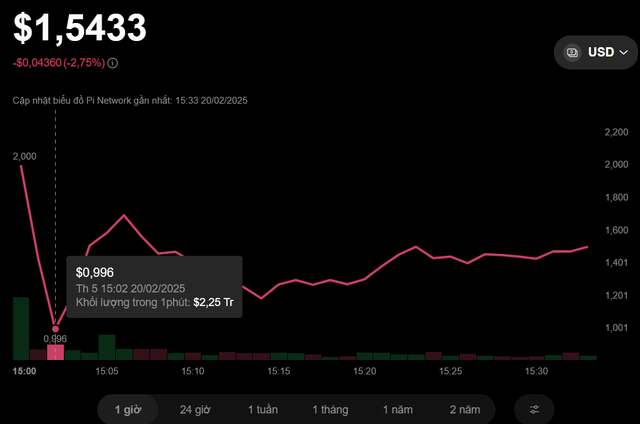Click the cash icon in the USD selector

pos(572,52)
